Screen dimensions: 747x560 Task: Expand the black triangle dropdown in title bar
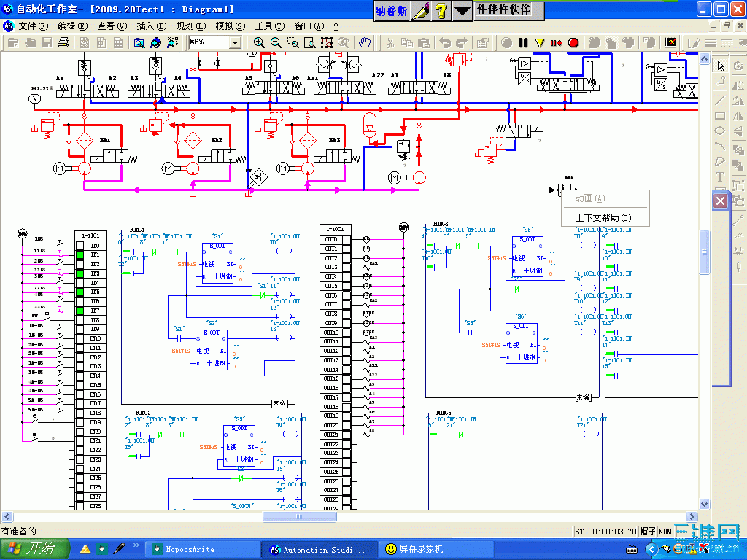pos(462,10)
